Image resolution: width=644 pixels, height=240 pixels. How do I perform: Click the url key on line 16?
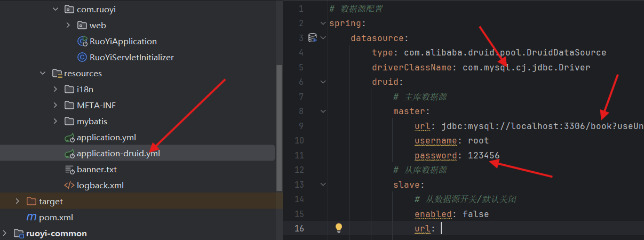click(x=423, y=228)
